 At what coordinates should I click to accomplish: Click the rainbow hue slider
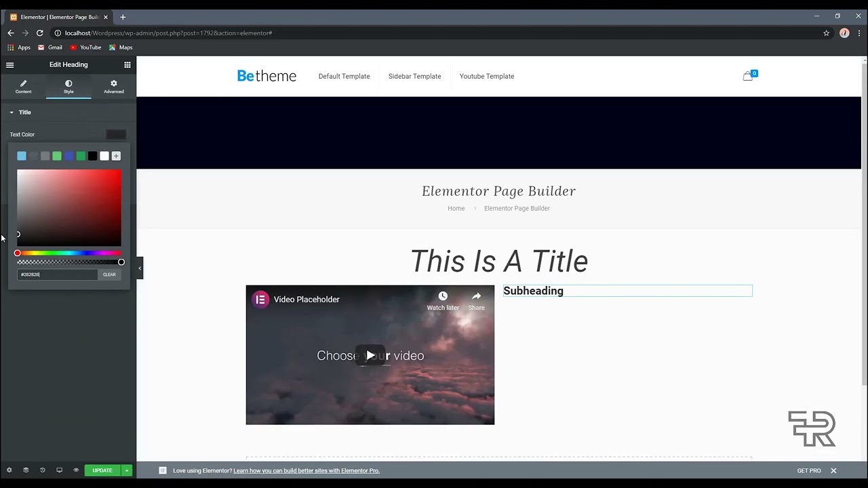[x=69, y=253]
